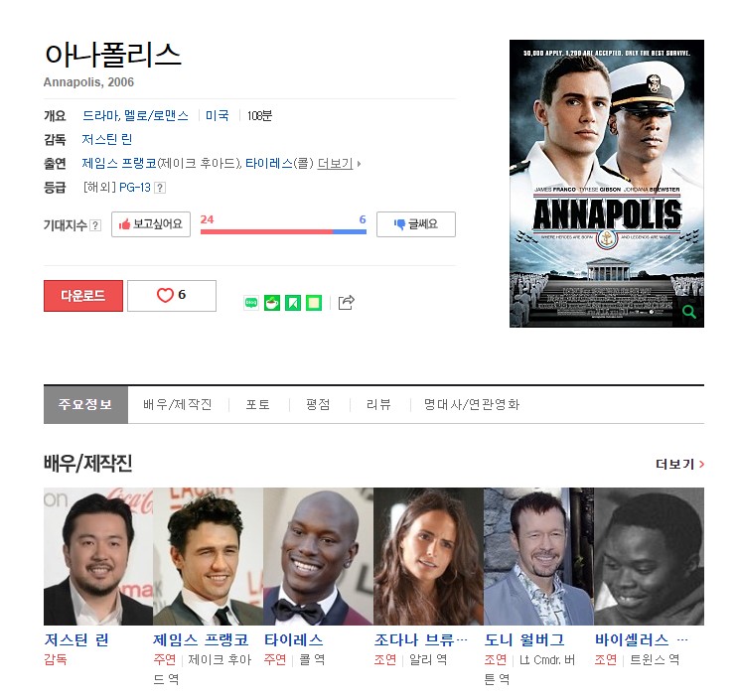Open 타이레스 actor photo thumbnail
This screenshot has width=737, height=700.
click(318, 556)
